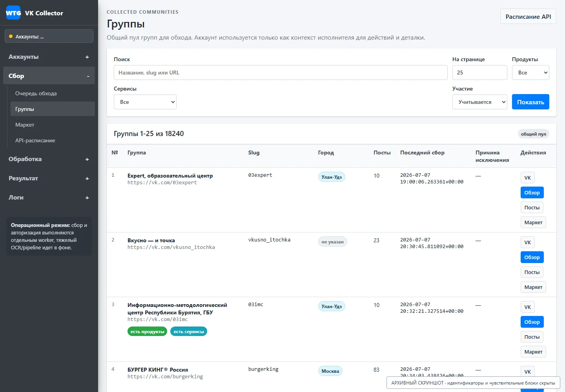Open VK for Вкусно — и точка
Image resolution: width=565 pixels, height=392 pixels.
click(x=528, y=242)
